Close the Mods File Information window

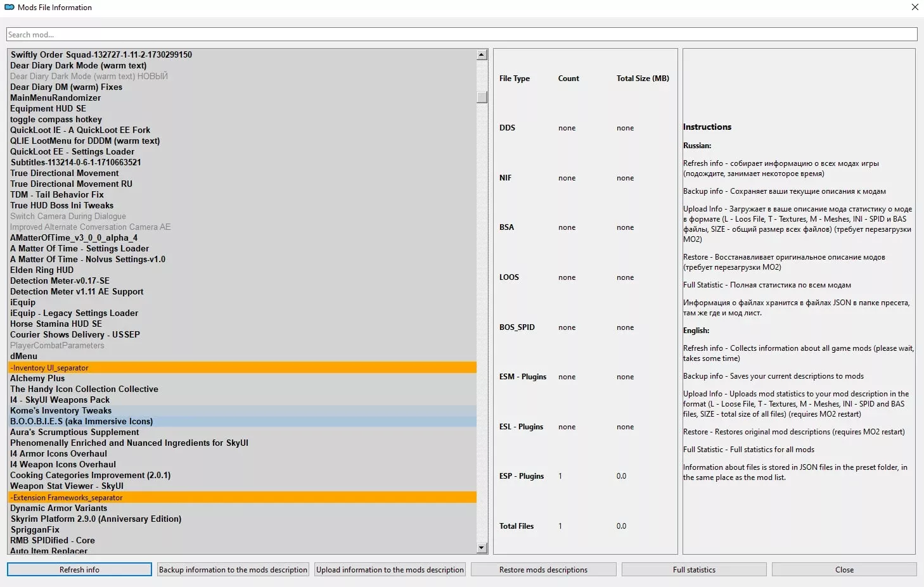914,8
